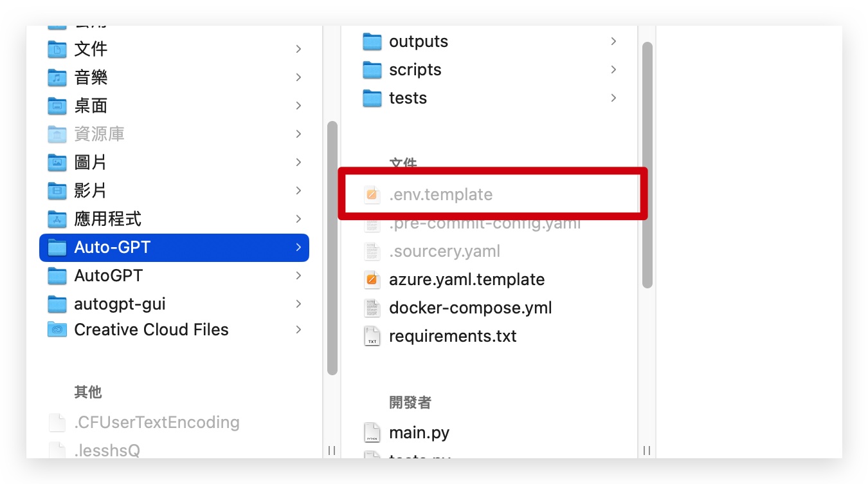Click the 圖片 pictures folder icon
Image resolution: width=868 pixels, height=484 pixels.
[x=57, y=162]
